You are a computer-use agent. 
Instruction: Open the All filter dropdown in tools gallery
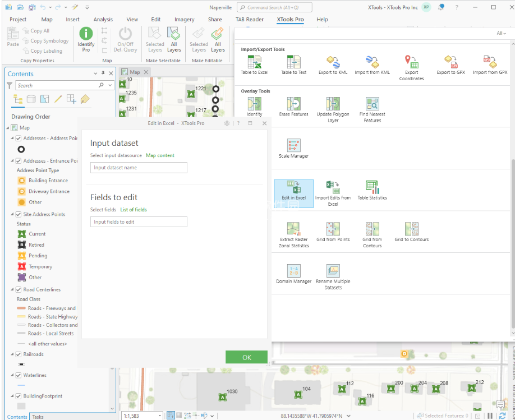click(501, 33)
